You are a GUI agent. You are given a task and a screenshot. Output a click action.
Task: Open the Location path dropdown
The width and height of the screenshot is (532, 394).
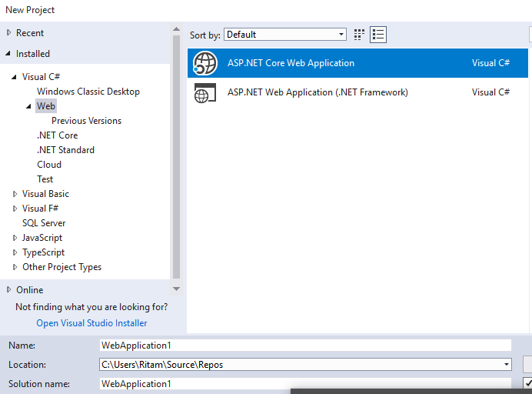point(507,365)
